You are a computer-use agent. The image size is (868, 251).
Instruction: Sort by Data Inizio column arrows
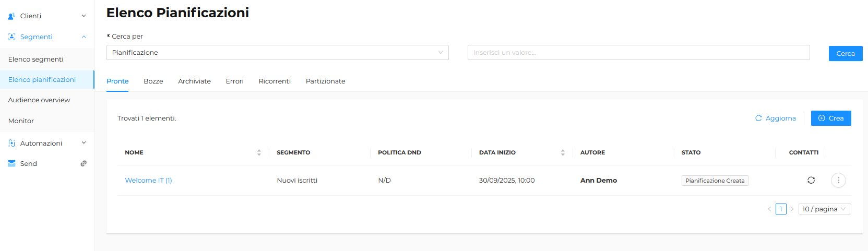tap(563, 152)
